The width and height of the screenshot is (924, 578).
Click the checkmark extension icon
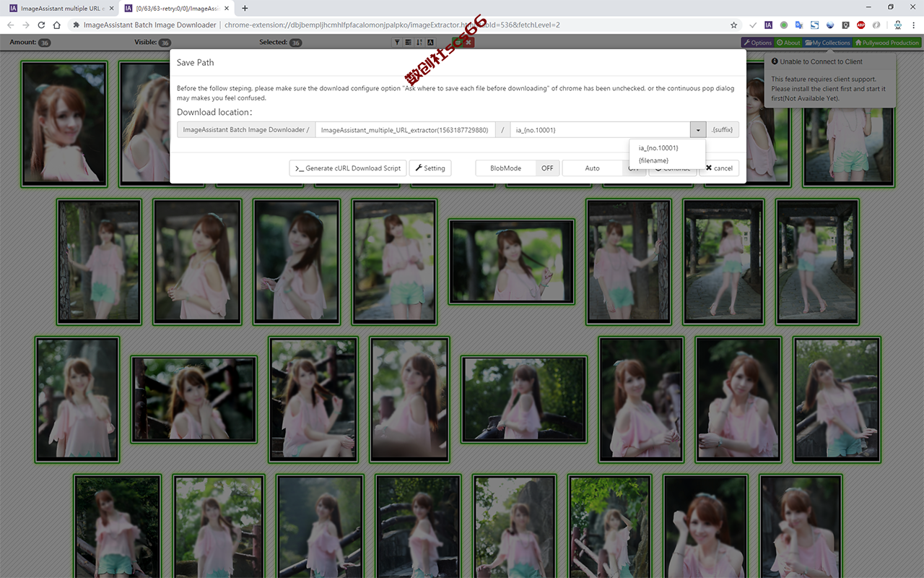(x=754, y=25)
